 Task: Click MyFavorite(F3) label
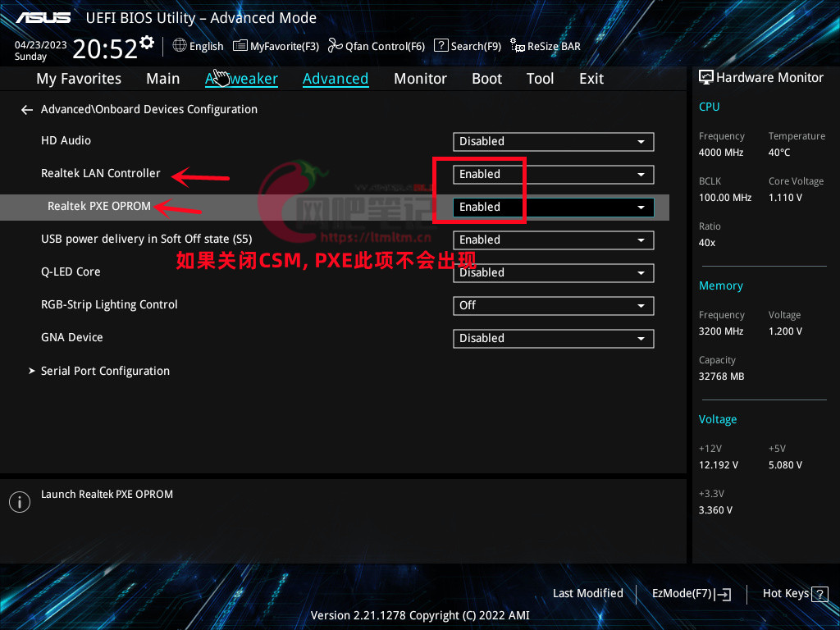[x=285, y=47]
